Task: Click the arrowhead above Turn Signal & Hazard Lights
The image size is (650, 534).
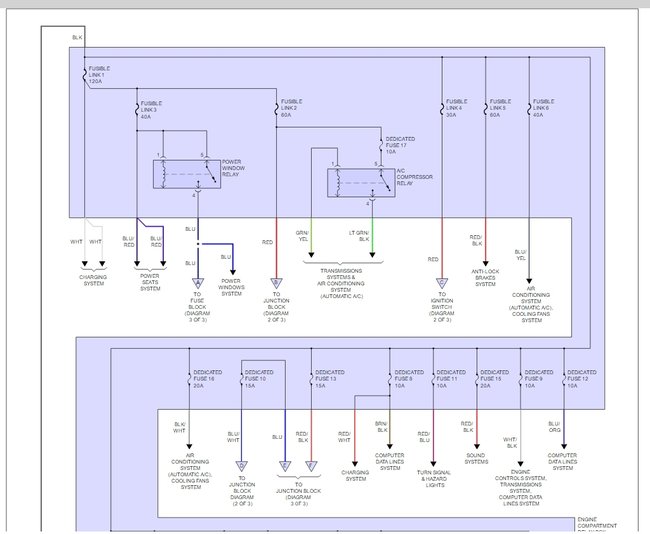Action: pyautogui.click(x=434, y=464)
